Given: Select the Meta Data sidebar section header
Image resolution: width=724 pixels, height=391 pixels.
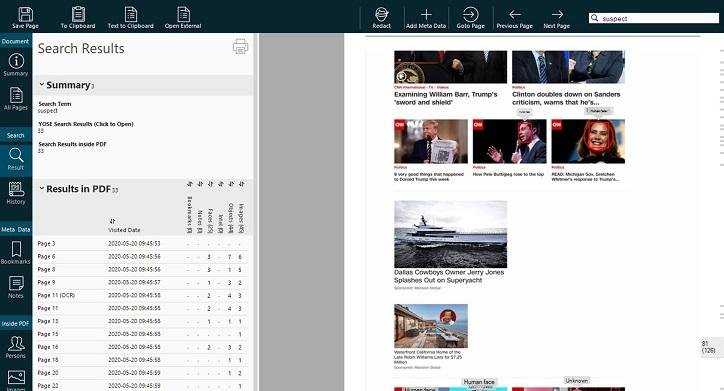Looking at the screenshot, I should (15, 229).
